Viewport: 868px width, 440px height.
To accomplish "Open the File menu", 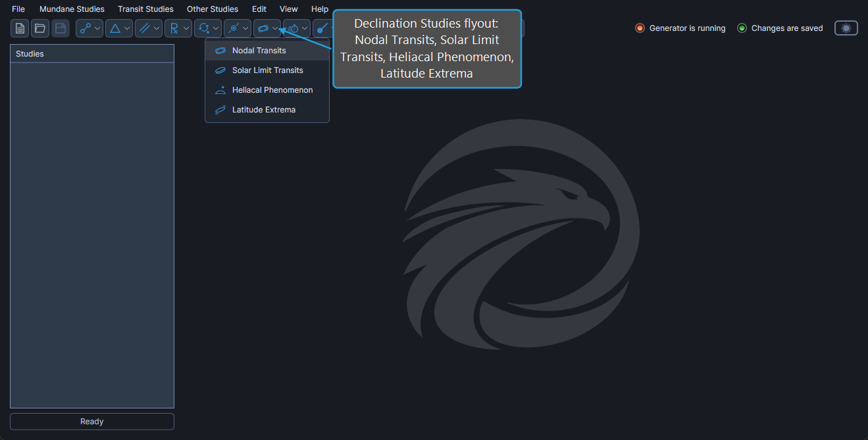I will click(x=18, y=9).
